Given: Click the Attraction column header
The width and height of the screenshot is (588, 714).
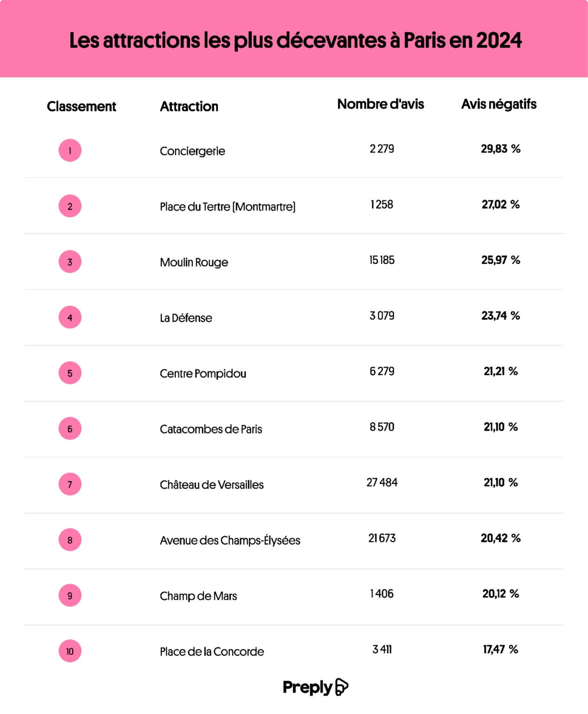Looking at the screenshot, I should click(x=189, y=106).
